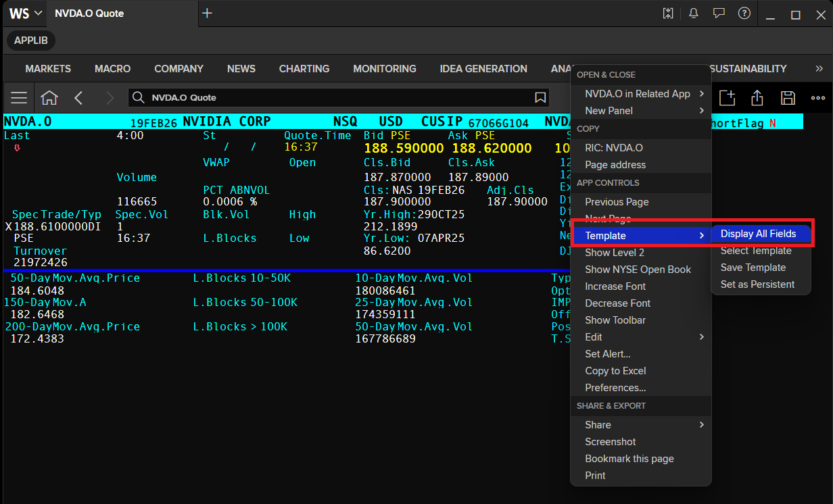Add a new tab with plus

[208, 14]
